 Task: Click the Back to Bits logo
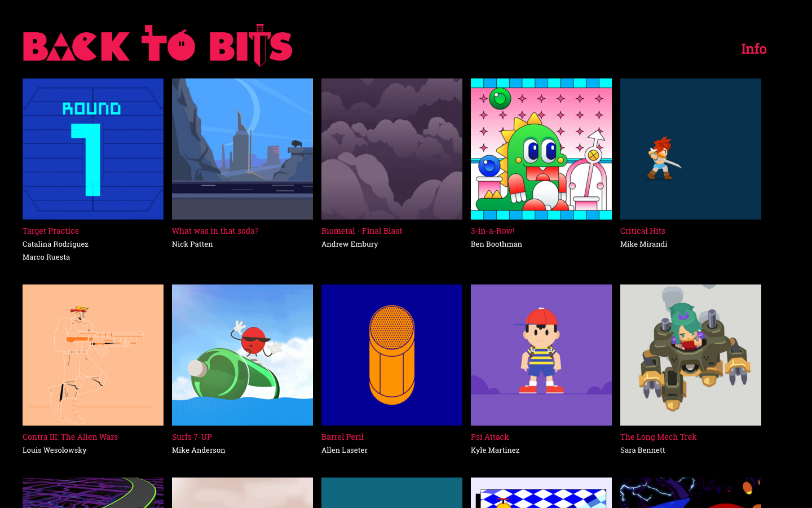tap(157, 45)
